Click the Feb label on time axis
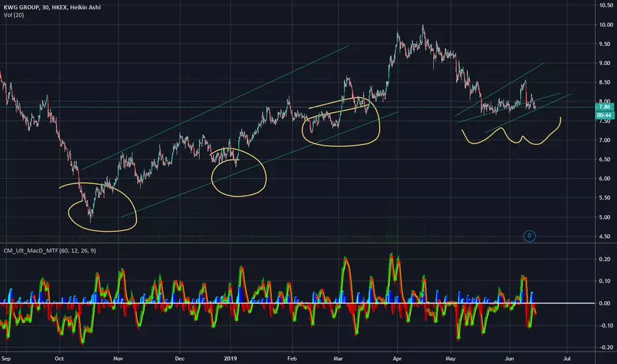Image resolution: width=617 pixels, height=364 pixels. pyautogui.click(x=291, y=359)
